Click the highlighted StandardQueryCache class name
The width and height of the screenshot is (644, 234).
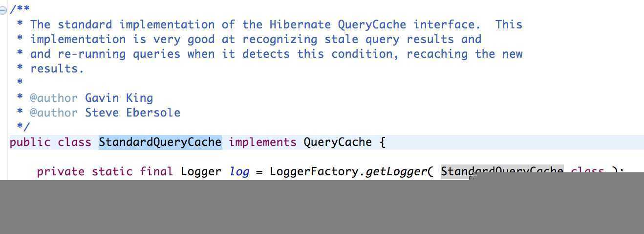pyautogui.click(x=160, y=142)
